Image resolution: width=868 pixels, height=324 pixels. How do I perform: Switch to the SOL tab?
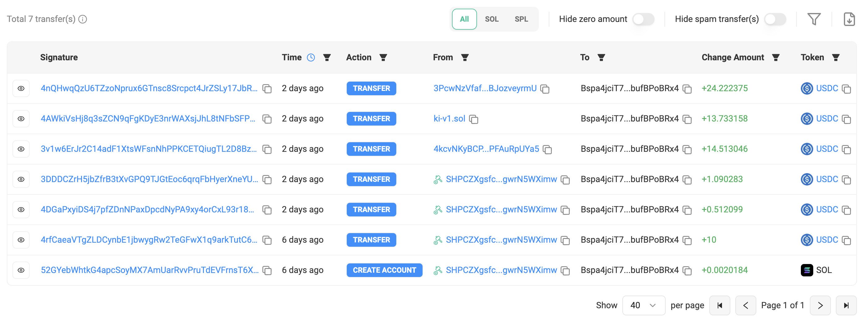coord(491,19)
